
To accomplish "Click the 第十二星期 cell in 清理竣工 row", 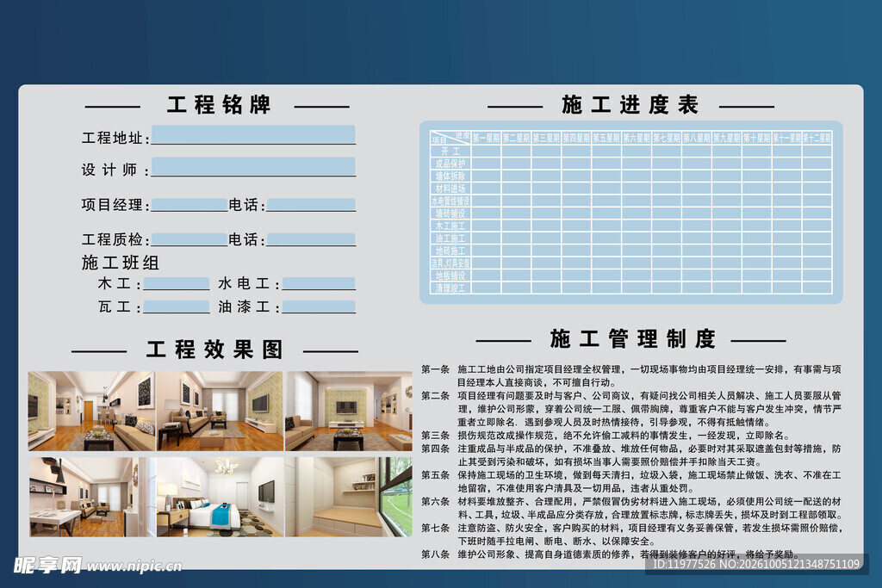I will tap(817, 288).
